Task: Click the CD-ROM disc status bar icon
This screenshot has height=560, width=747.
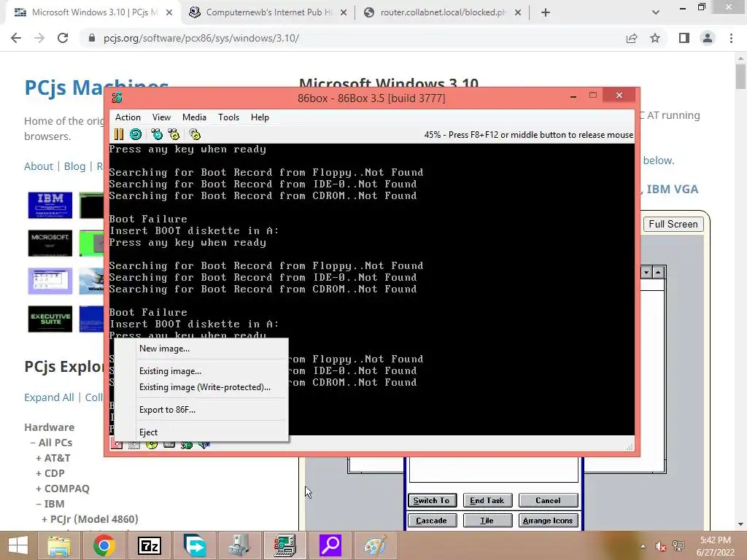Action: coord(152,445)
